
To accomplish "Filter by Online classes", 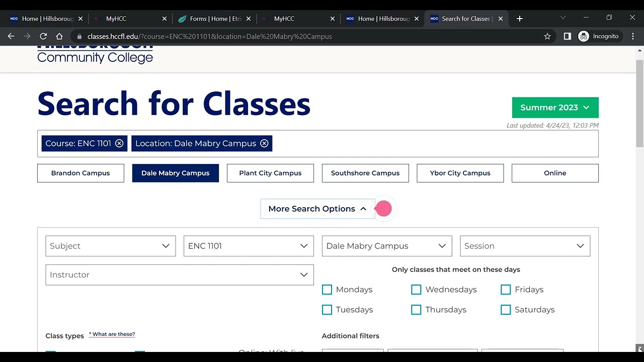I will click(x=555, y=173).
